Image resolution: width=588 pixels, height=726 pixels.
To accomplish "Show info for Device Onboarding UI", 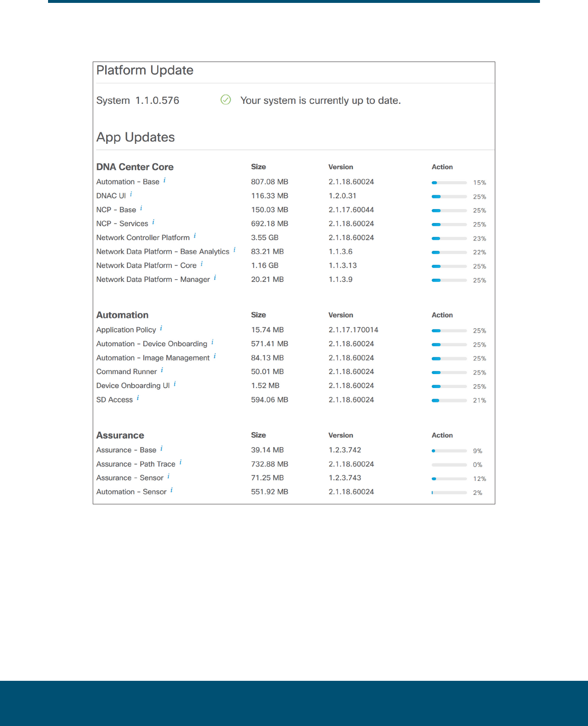I will 175,384.
